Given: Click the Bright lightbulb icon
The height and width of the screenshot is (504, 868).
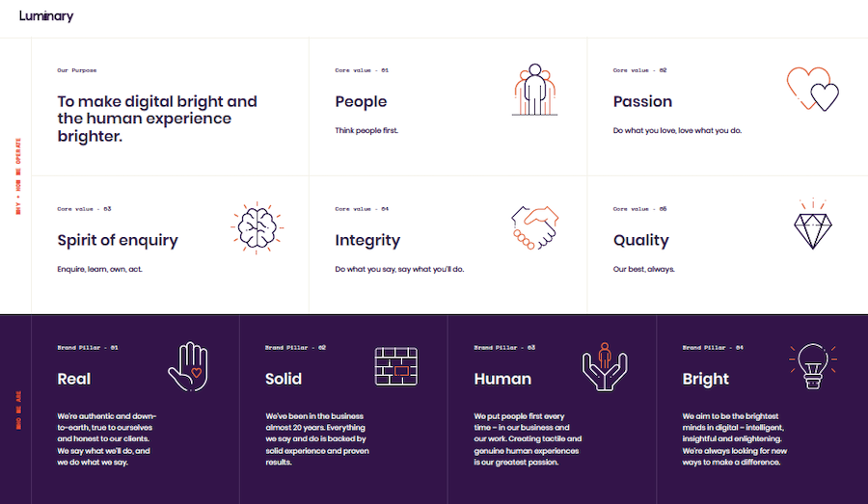Looking at the screenshot, I should [812, 366].
